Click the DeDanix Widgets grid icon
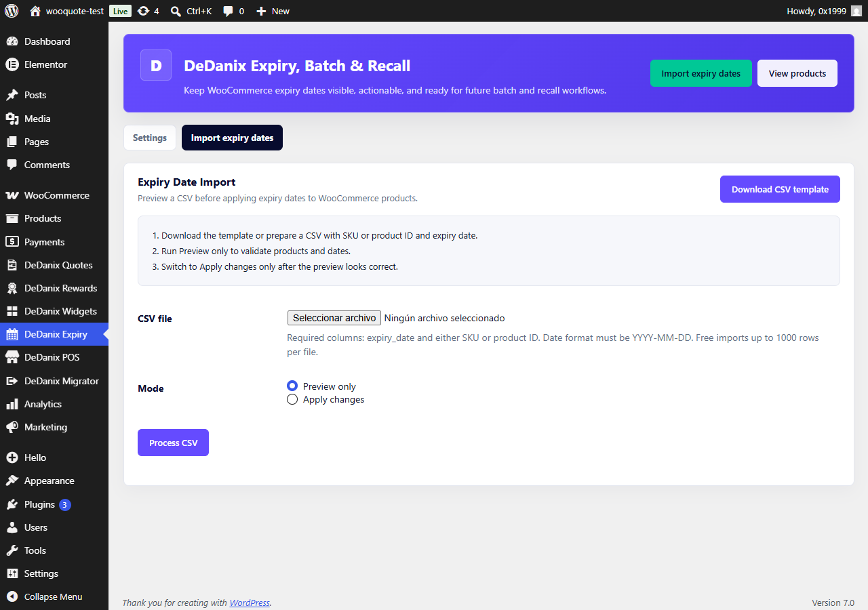Screen dimensions: 868x610 (x=12, y=311)
